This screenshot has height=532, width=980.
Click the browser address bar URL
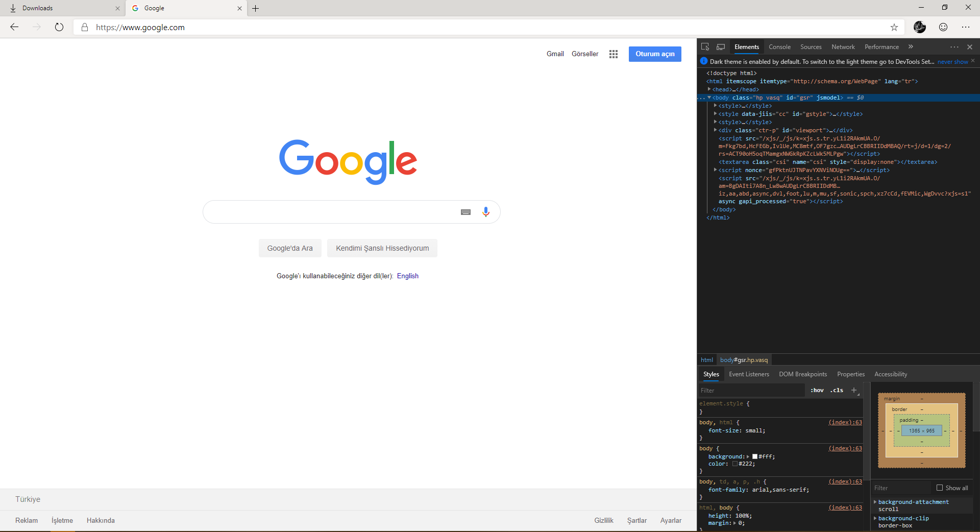(x=140, y=27)
